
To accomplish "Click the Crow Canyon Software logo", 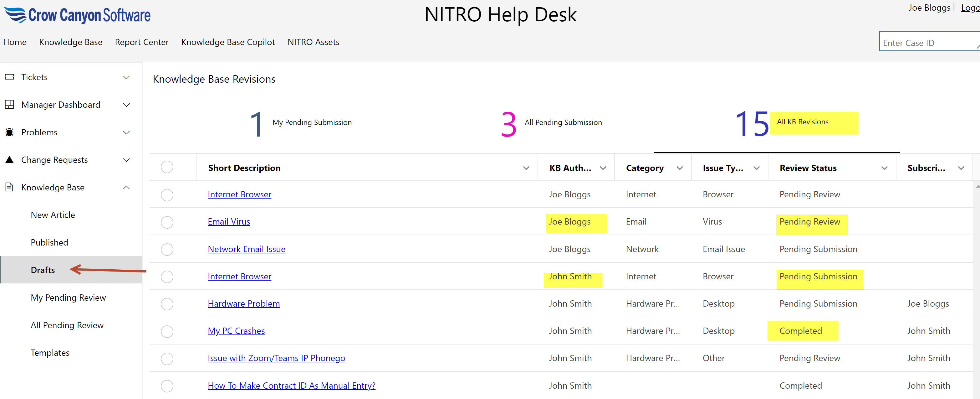I will tap(77, 15).
